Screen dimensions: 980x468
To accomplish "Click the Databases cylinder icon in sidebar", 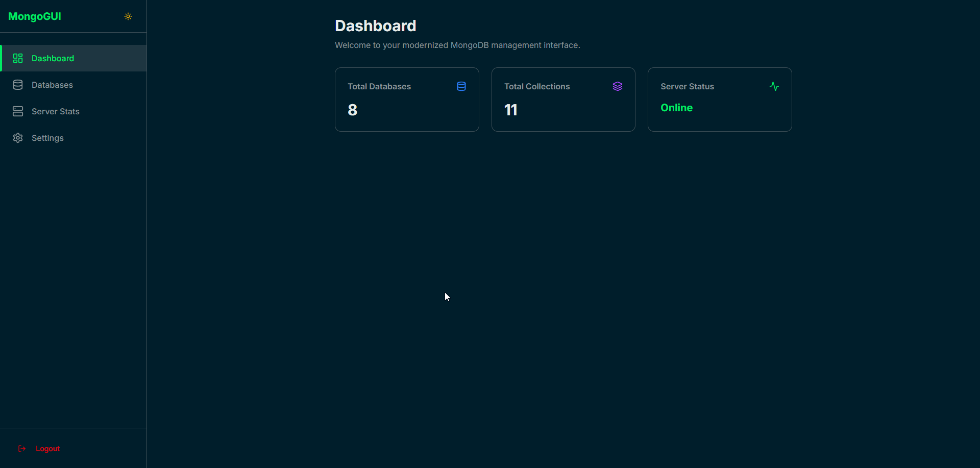I will (18, 85).
